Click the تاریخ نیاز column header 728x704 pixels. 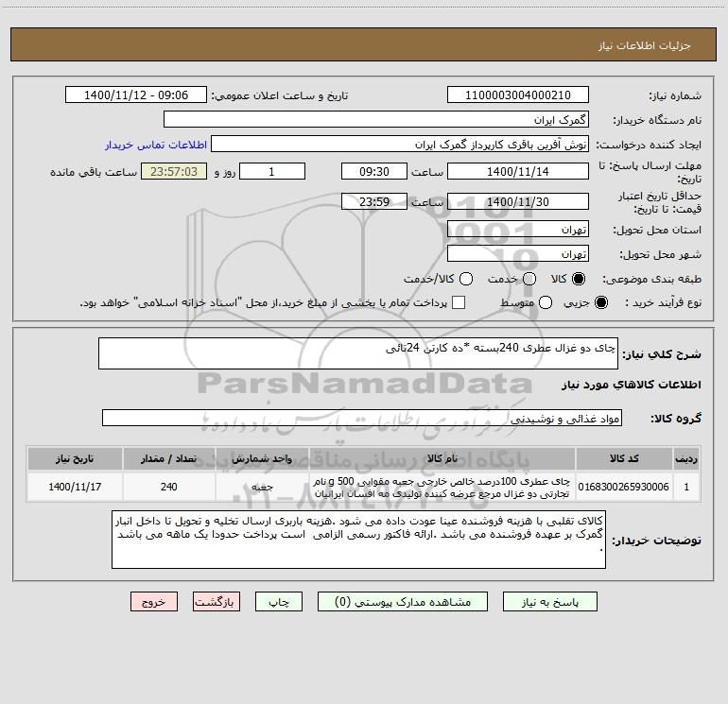click(75, 458)
